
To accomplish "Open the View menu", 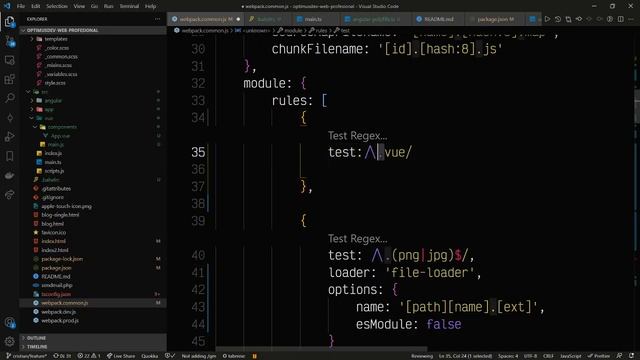I will (79, 6).
